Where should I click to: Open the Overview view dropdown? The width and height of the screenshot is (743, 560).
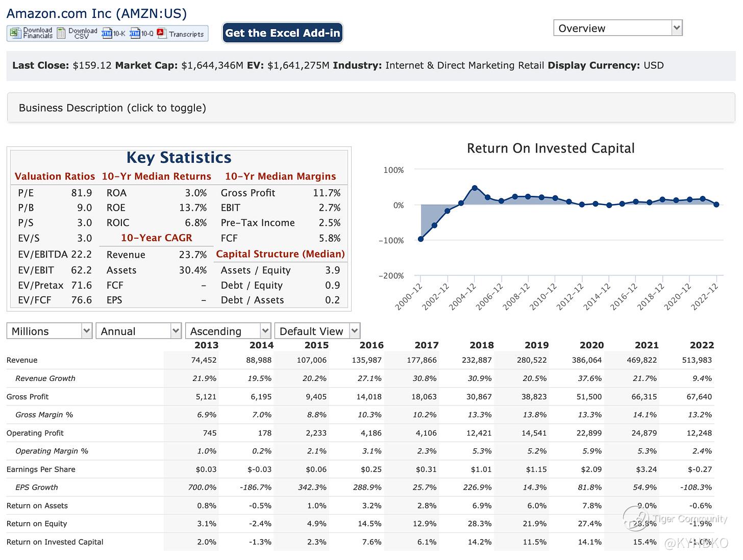(x=617, y=28)
